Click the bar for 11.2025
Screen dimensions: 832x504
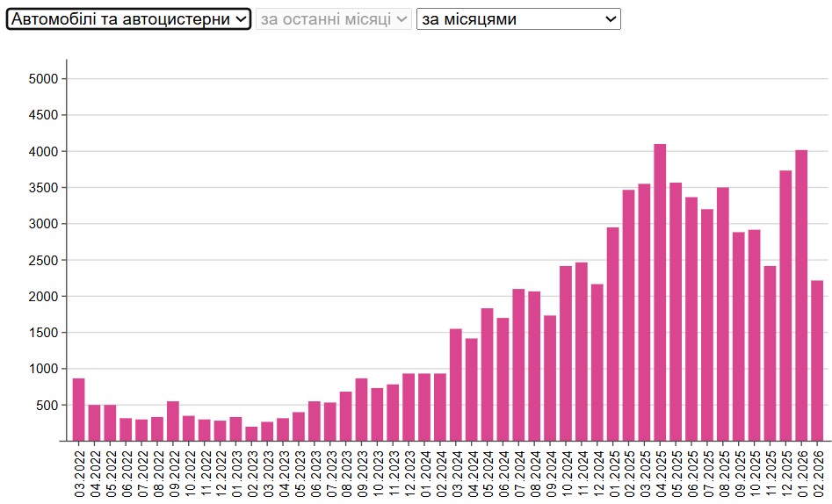coord(770,353)
